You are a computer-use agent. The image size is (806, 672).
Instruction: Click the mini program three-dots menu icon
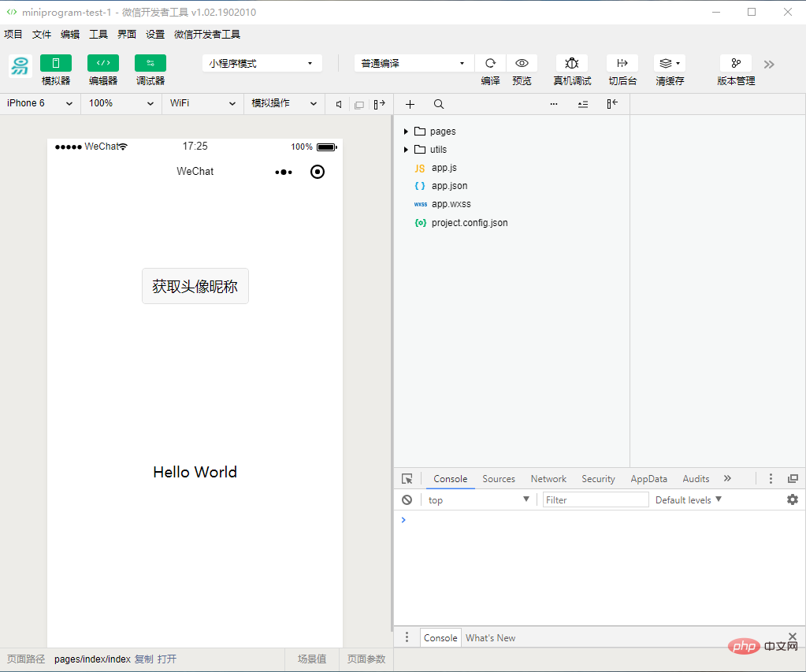283,172
